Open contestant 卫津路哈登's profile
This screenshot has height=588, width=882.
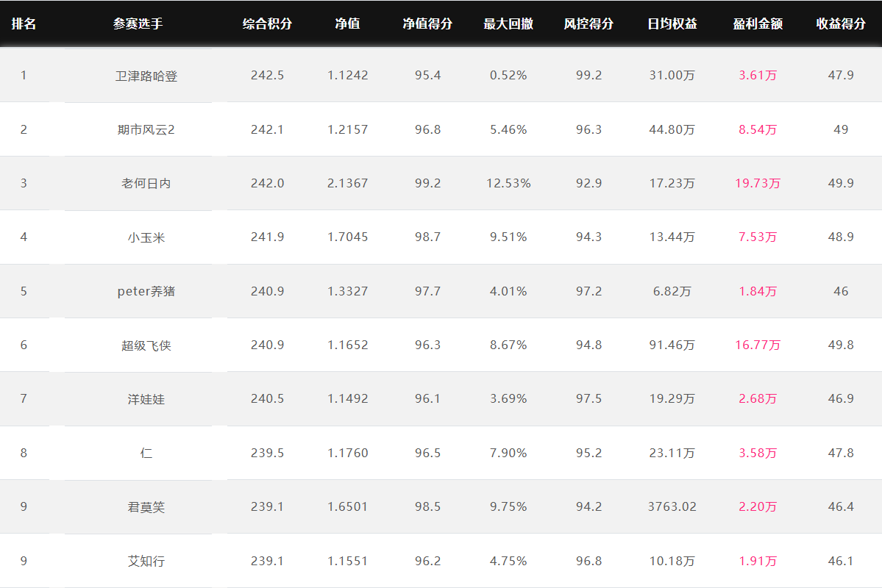click(x=146, y=76)
